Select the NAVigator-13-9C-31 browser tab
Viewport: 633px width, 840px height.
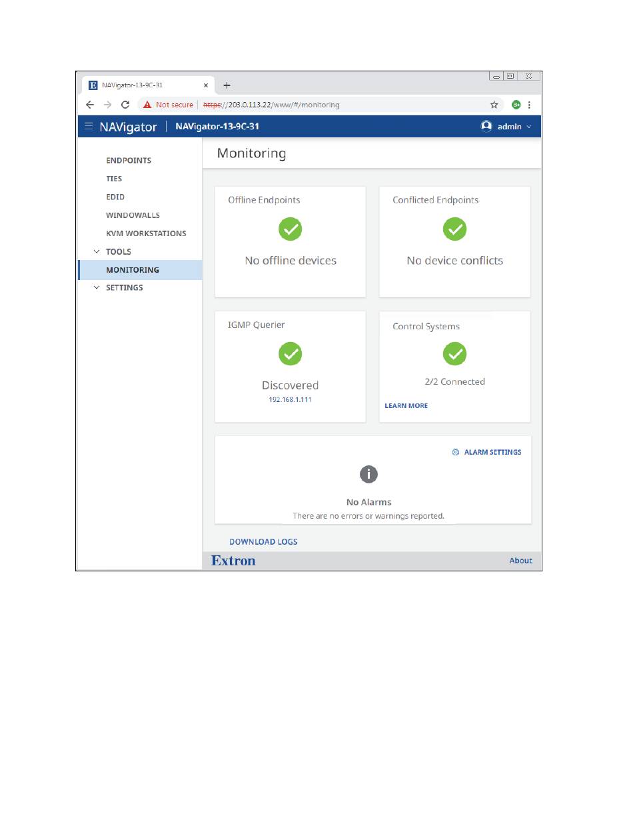[149, 85]
